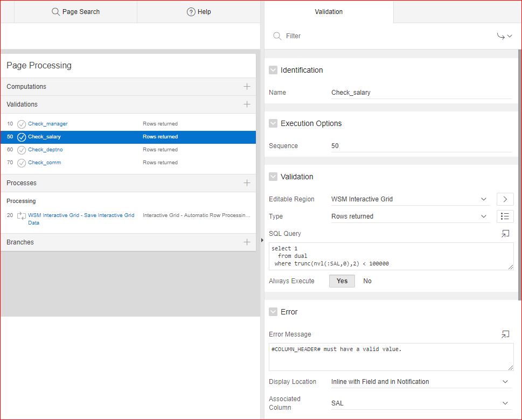Image resolution: width=522 pixels, height=420 pixels.
Task: Add a branch using the plus icon
Action: [247, 242]
